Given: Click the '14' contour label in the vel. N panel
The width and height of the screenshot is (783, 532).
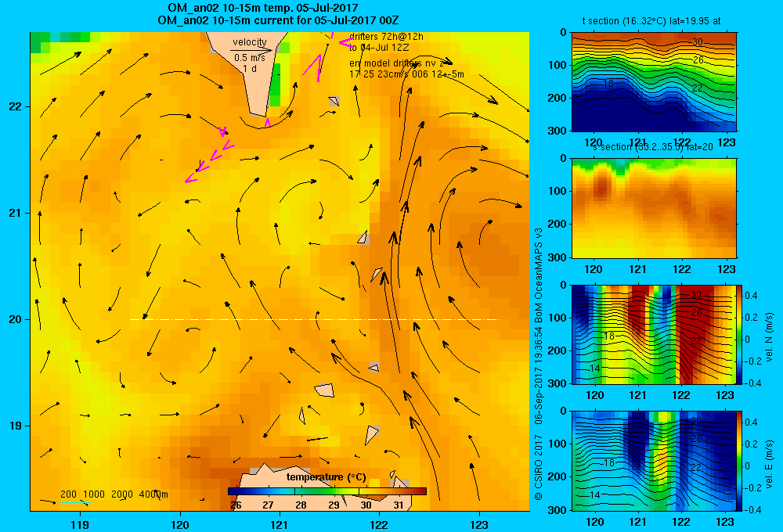Looking at the screenshot, I should (x=594, y=368).
